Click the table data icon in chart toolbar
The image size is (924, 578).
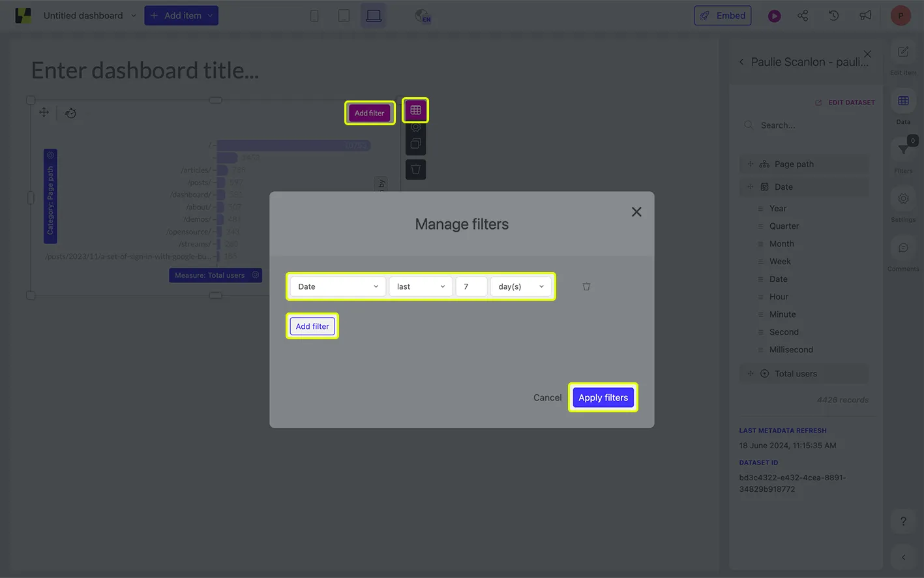415,110
